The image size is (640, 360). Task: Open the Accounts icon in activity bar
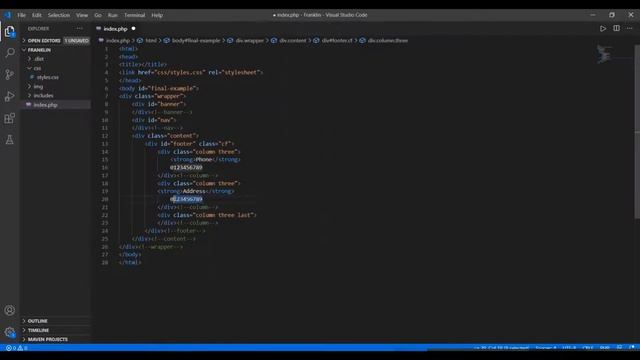9,310
